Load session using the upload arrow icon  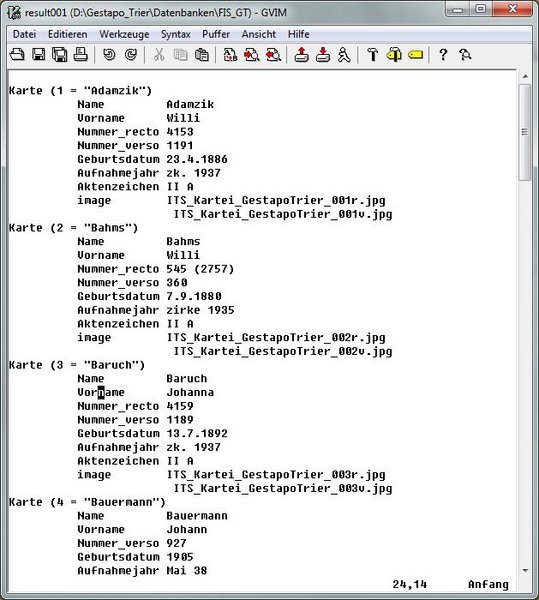click(x=301, y=55)
